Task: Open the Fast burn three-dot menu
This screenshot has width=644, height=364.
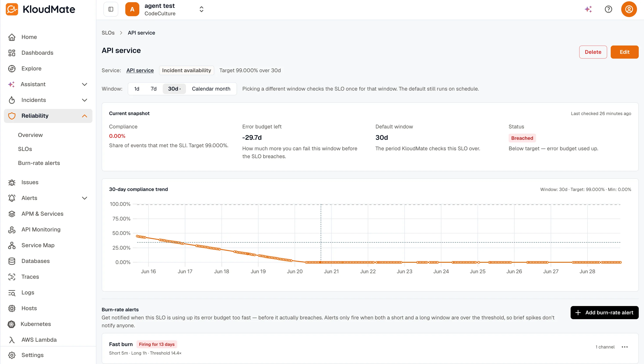Action: 625,347
